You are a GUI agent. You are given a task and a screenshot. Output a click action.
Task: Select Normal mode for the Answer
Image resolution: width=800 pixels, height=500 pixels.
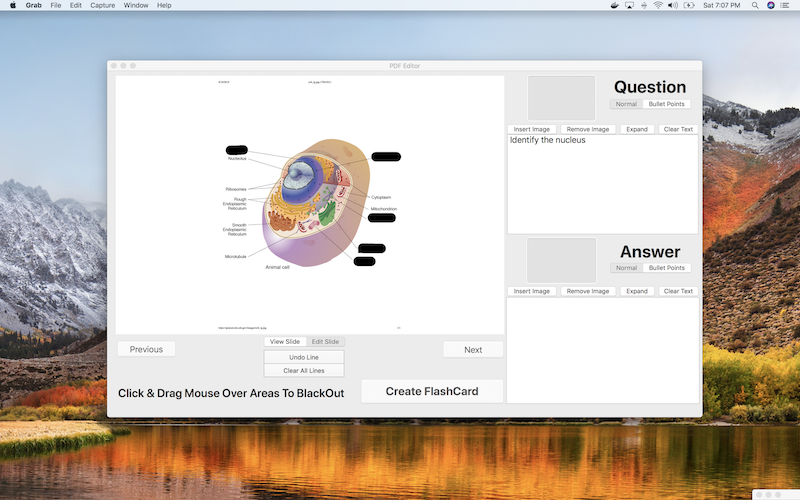[626, 267]
